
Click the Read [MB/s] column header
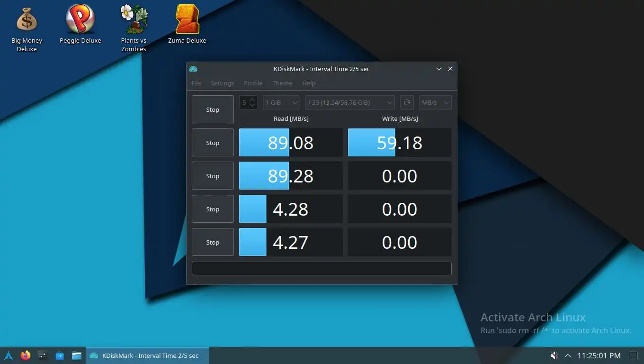click(x=291, y=119)
